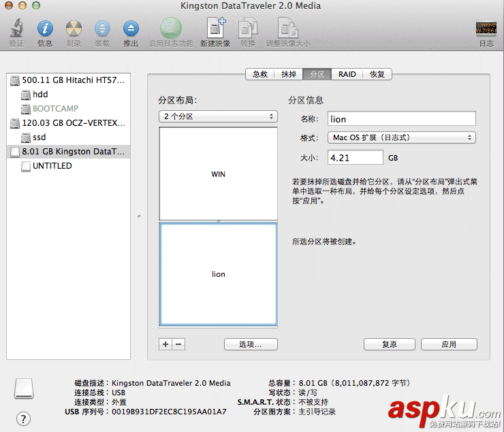Select the hdd volume in the sidebar

pyautogui.click(x=68, y=95)
